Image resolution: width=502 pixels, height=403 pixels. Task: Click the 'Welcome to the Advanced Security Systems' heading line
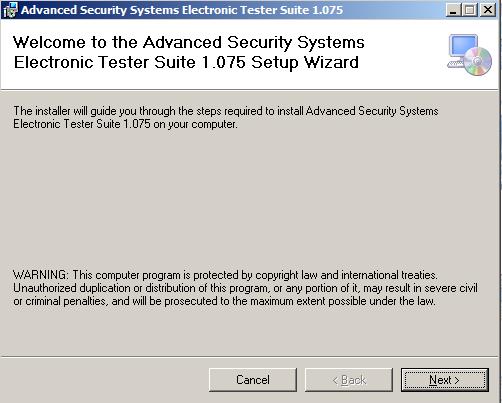coord(189,42)
